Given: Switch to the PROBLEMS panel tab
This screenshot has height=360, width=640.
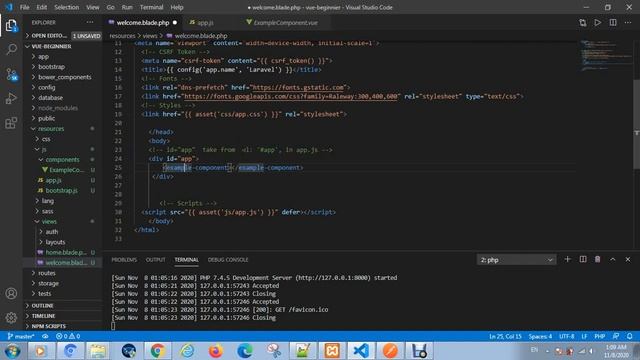Looking at the screenshot, I should tap(124, 260).
